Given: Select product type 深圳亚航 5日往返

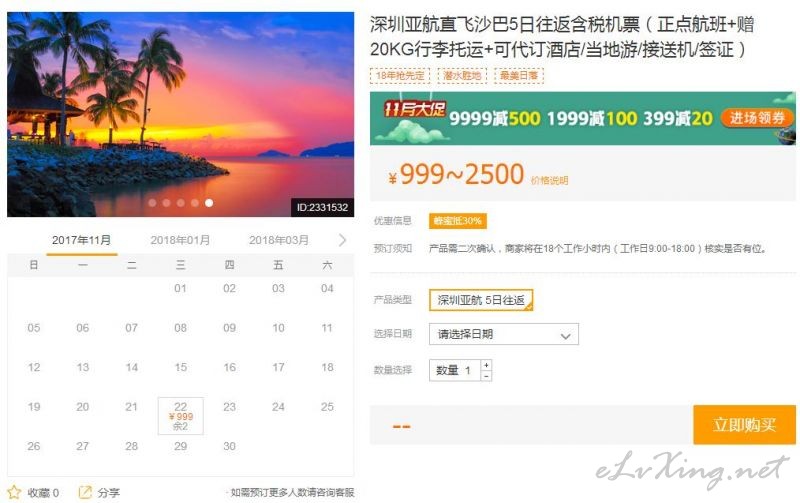Looking at the screenshot, I should click(481, 300).
